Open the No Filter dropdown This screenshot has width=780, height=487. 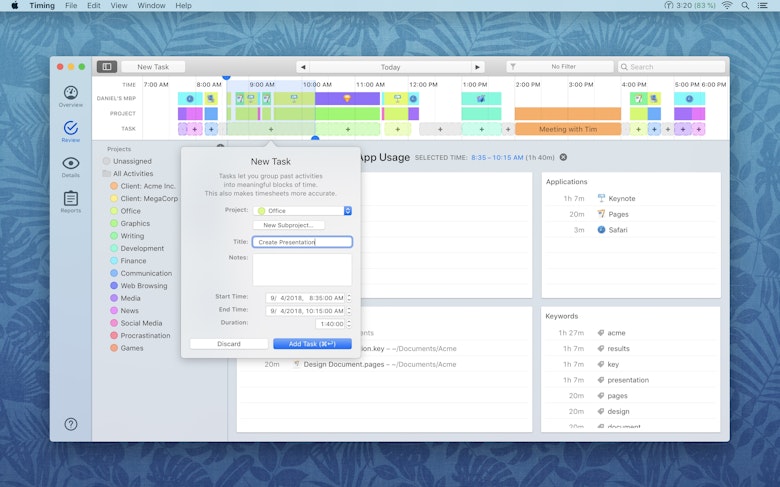pos(560,67)
